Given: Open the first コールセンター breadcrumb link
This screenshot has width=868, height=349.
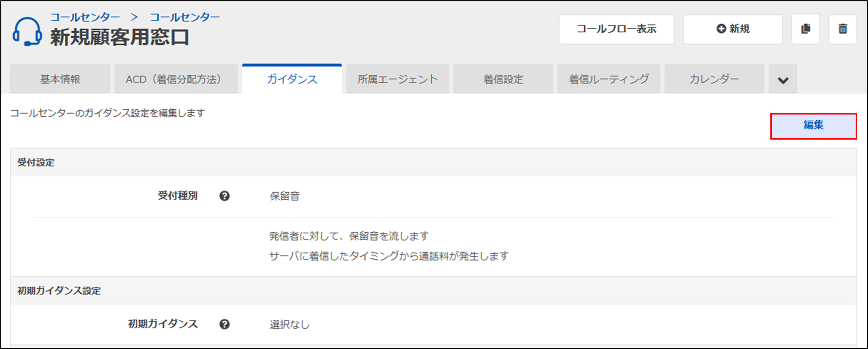Looking at the screenshot, I should click(85, 17).
